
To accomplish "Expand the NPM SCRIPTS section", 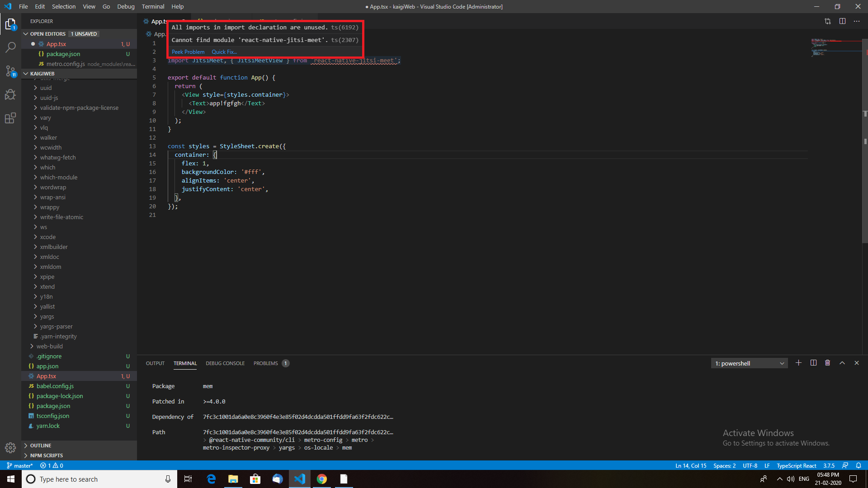I will (46, 455).
